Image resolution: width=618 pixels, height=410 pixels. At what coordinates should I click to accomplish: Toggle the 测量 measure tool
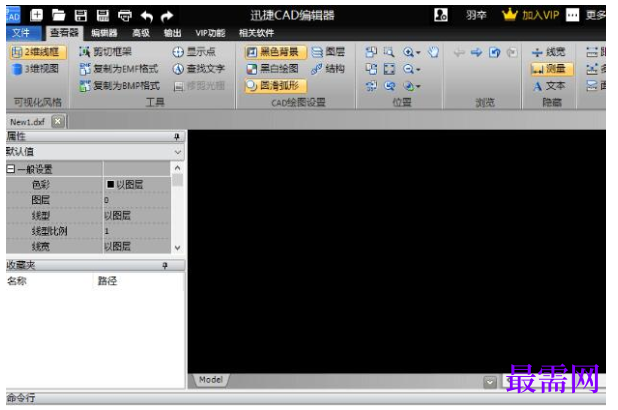(551, 69)
